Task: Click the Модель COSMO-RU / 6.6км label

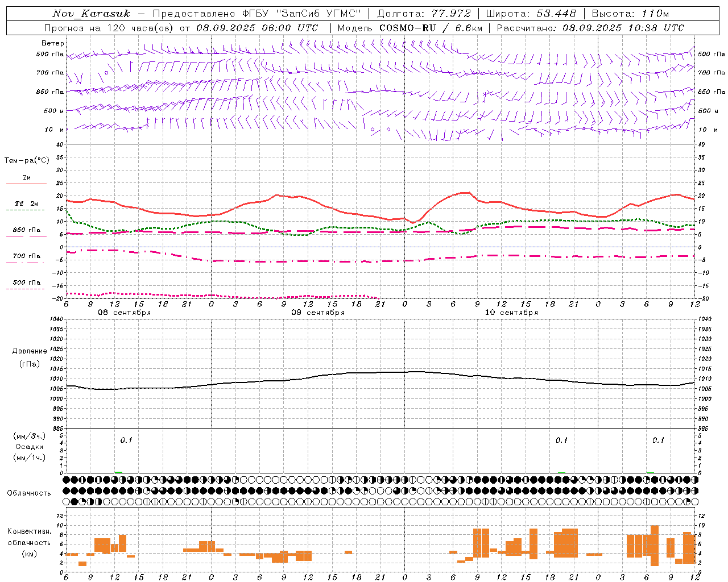Action: coord(409,28)
